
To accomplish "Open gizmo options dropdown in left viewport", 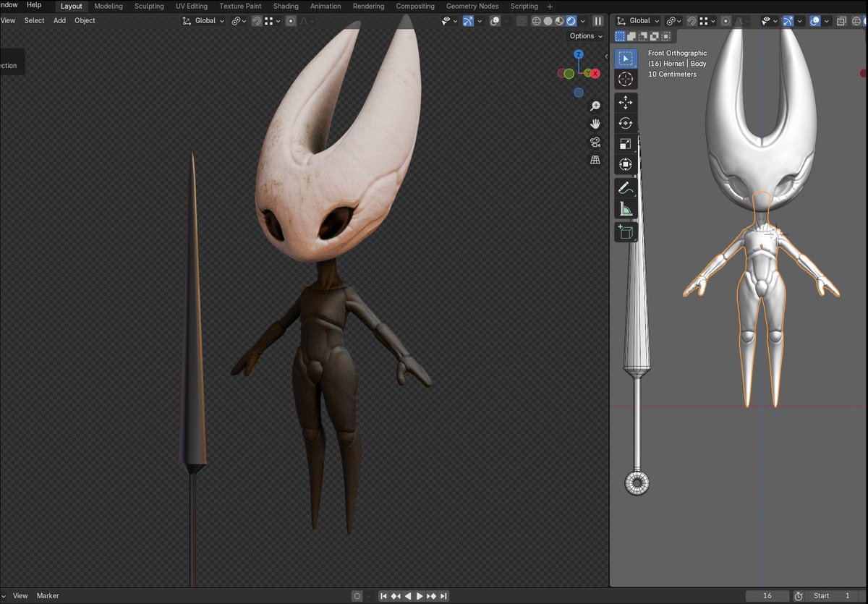I will click(x=480, y=21).
